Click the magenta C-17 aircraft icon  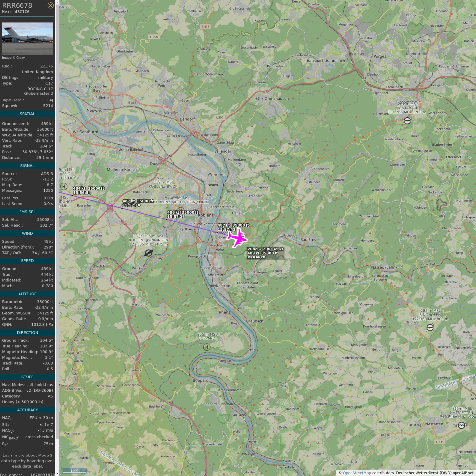click(237, 238)
